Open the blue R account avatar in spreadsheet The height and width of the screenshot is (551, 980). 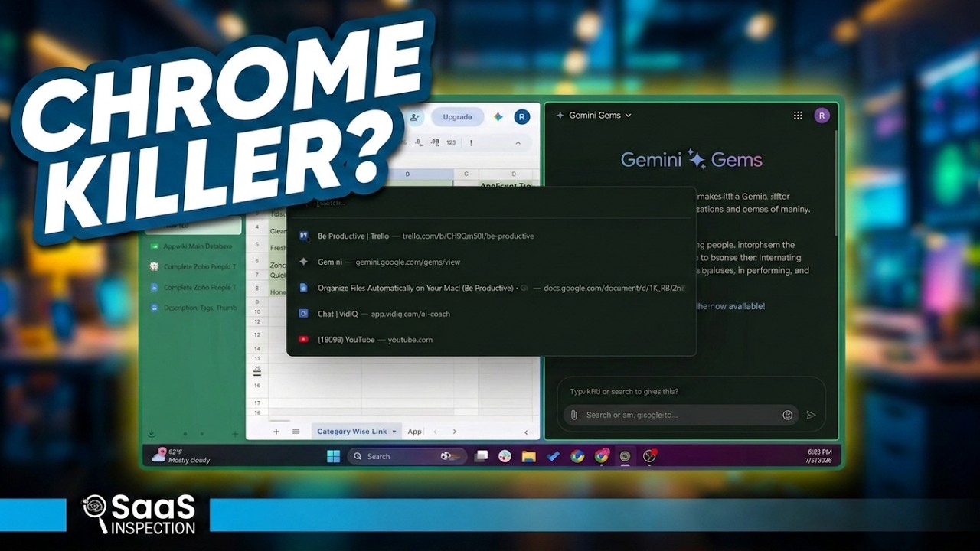point(521,117)
